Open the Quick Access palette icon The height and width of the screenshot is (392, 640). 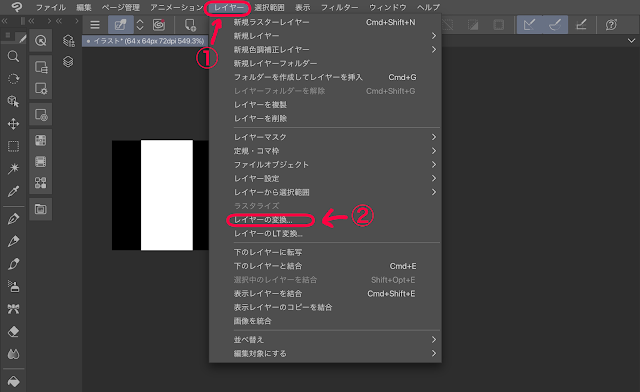(40, 40)
